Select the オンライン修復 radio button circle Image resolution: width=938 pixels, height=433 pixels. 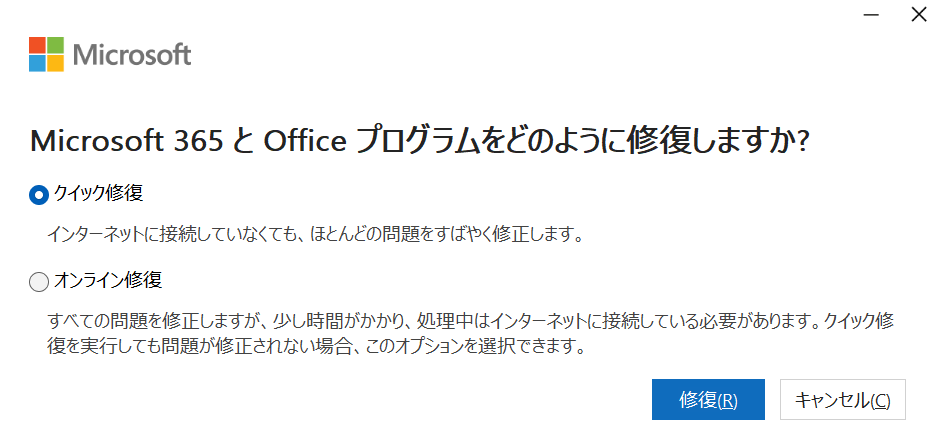pyautogui.click(x=39, y=282)
